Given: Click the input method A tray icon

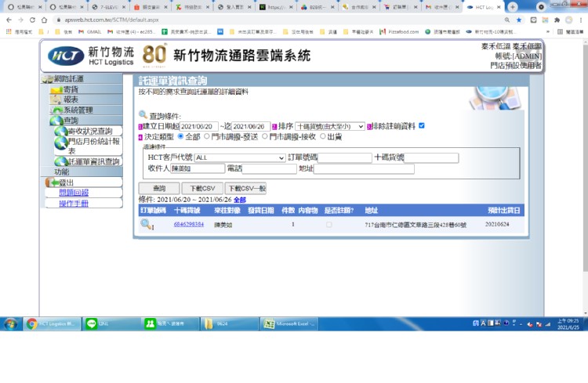Looking at the screenshot, I should coord(483,323).
